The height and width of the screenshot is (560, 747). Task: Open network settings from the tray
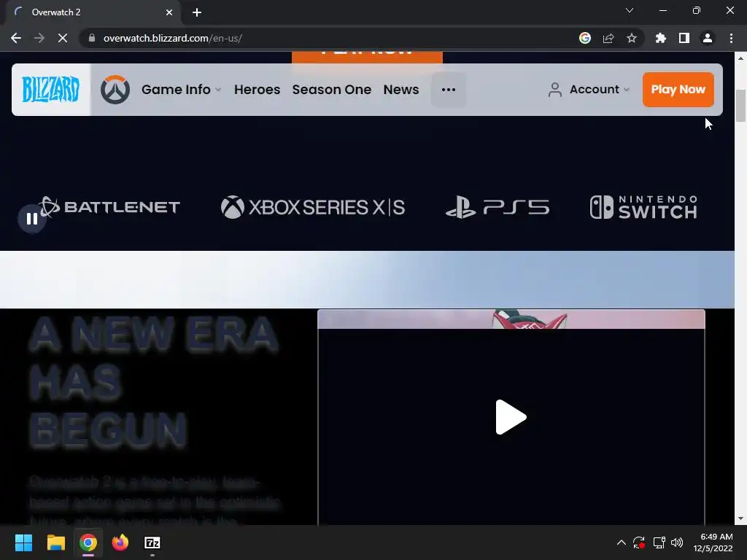point(659,542)
